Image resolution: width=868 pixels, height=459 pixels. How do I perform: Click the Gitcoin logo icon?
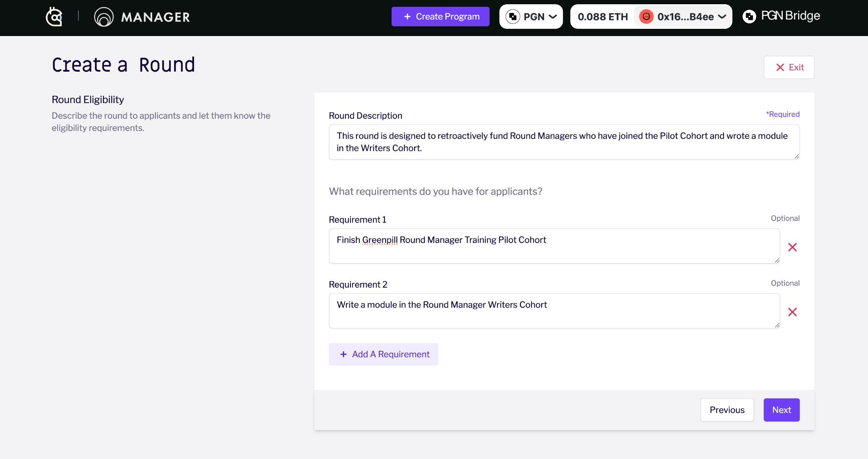coord(54,17)
